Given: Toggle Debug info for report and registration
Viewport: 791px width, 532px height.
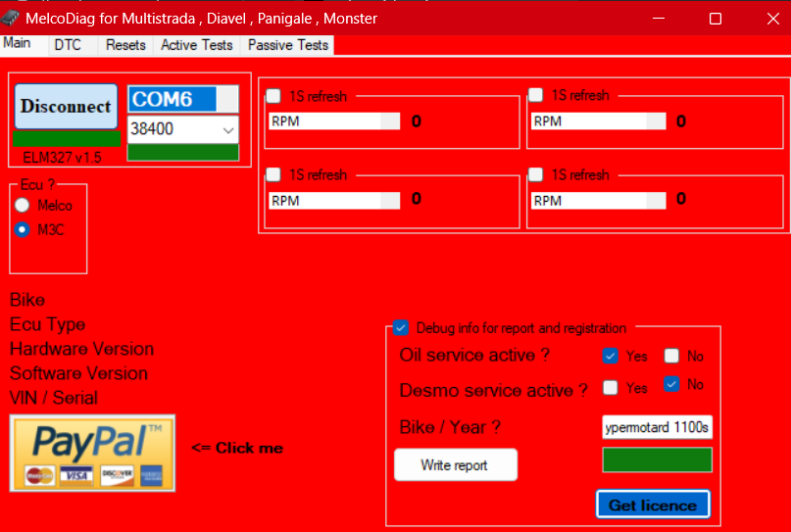Looking at the screenshot, I should 401,328.
